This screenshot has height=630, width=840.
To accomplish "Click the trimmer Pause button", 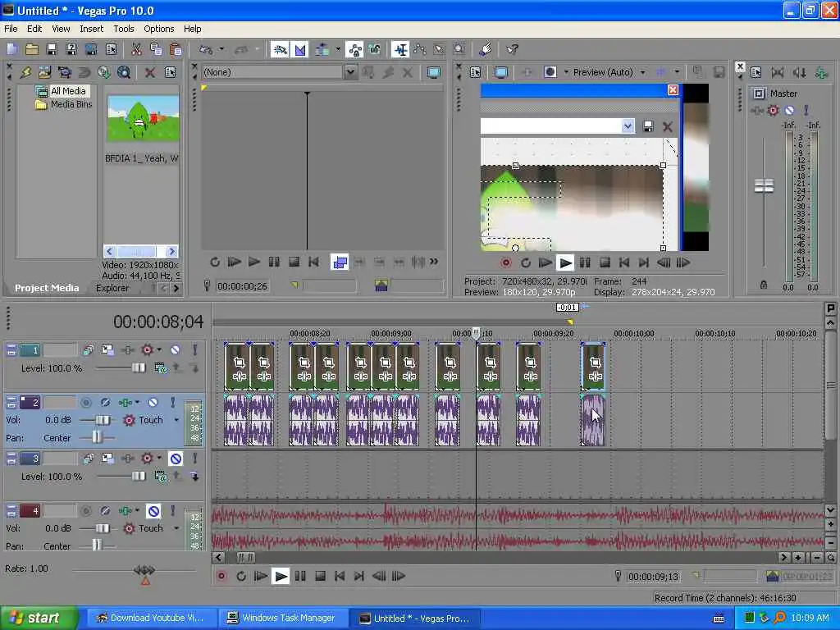I will pyautogui.click(x=274, y=262).
